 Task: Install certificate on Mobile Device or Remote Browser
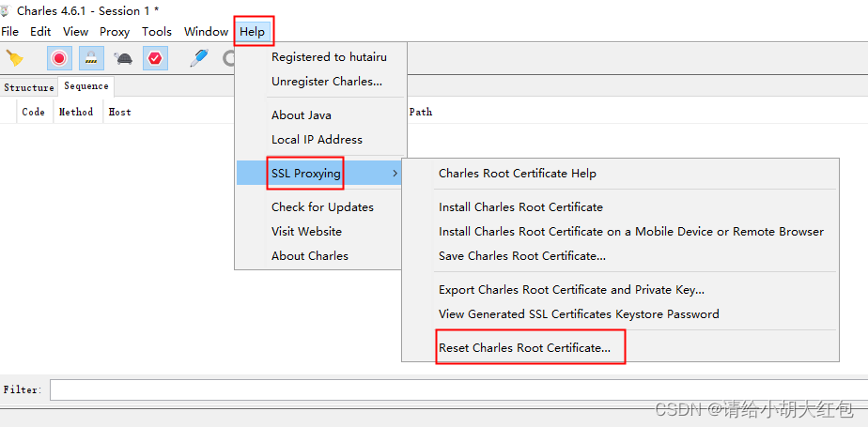pos(620,231)
